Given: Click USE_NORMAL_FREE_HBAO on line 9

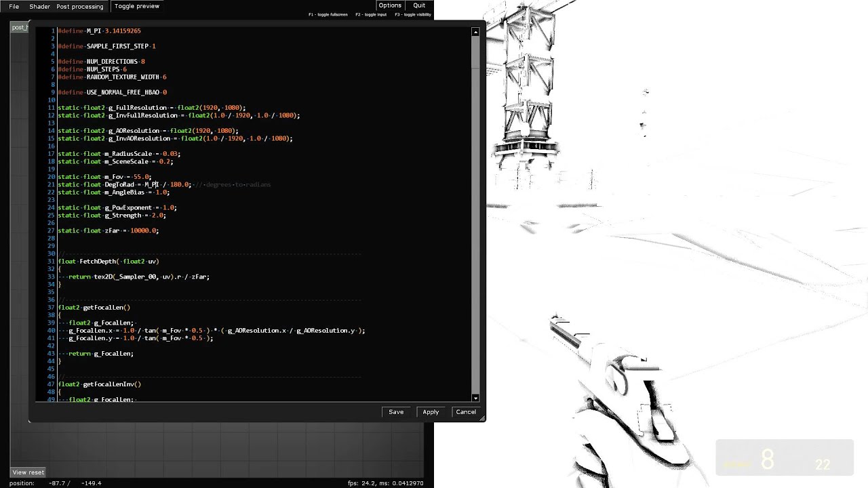Looking at the screenshot, I should pyautogui.click(x=123, y=92).
